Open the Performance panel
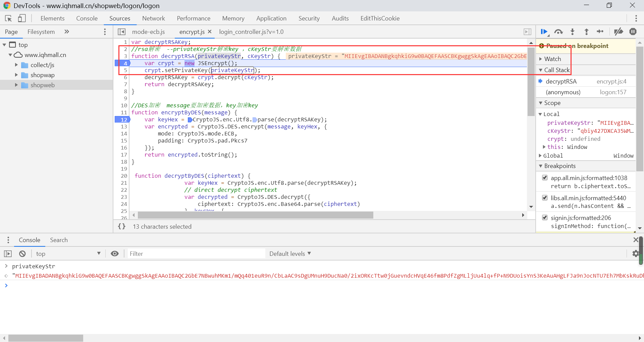 pyautogui.click(x=194, y=18)
